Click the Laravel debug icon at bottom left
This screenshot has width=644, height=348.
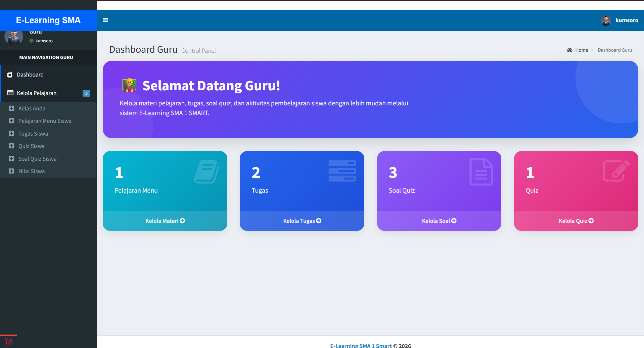pos(9,342)
